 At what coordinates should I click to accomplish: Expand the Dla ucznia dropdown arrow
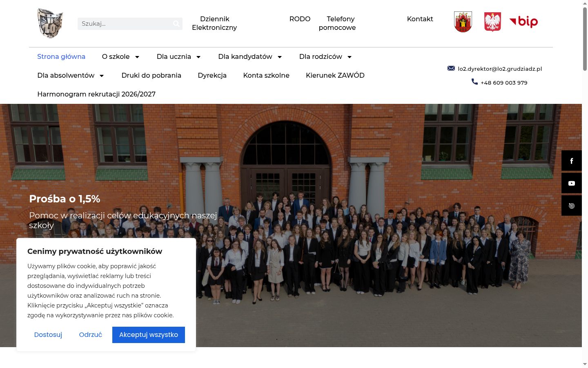pyautogui.click(x=198, y=57)
